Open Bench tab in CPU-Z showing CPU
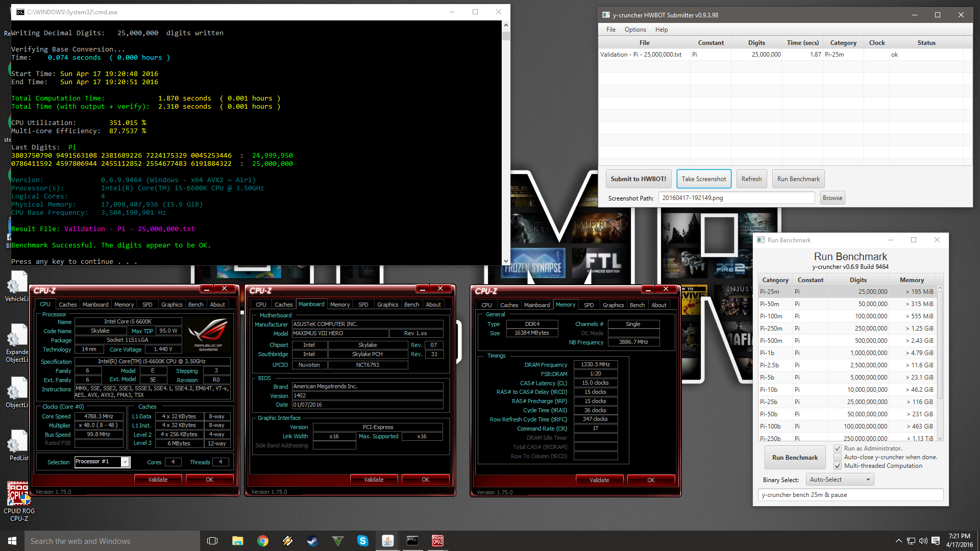This screenshot has width=980, height=551. [195, 305]
